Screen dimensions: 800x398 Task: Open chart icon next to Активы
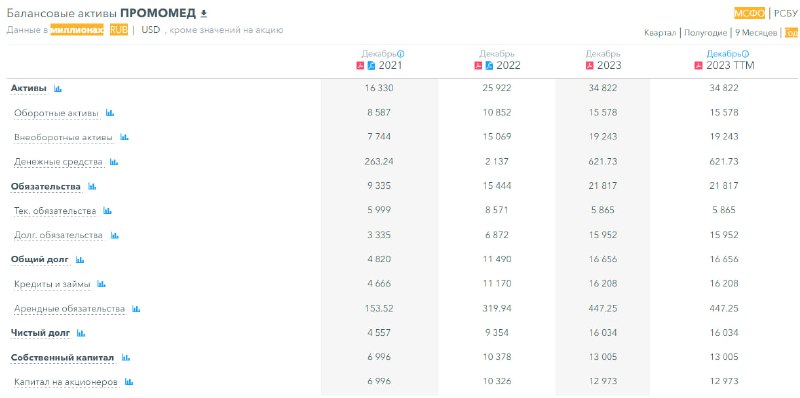tap(58, 88)
